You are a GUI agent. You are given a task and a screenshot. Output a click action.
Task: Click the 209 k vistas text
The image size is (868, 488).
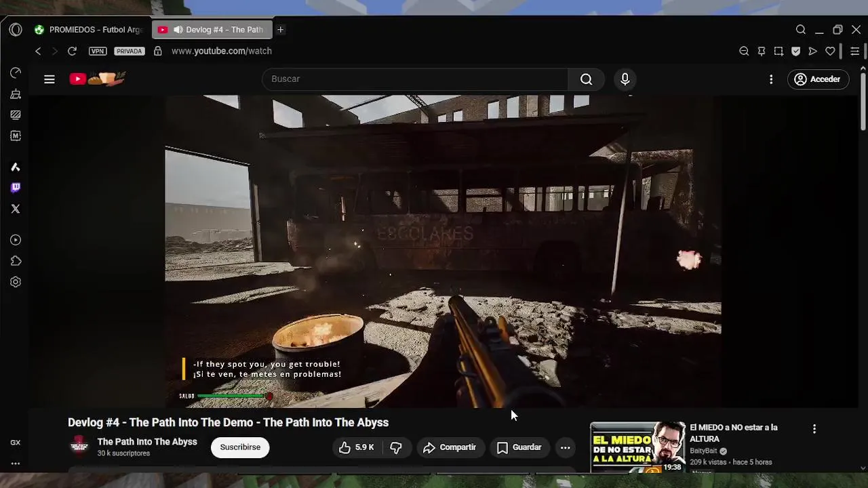click(709, 462)
